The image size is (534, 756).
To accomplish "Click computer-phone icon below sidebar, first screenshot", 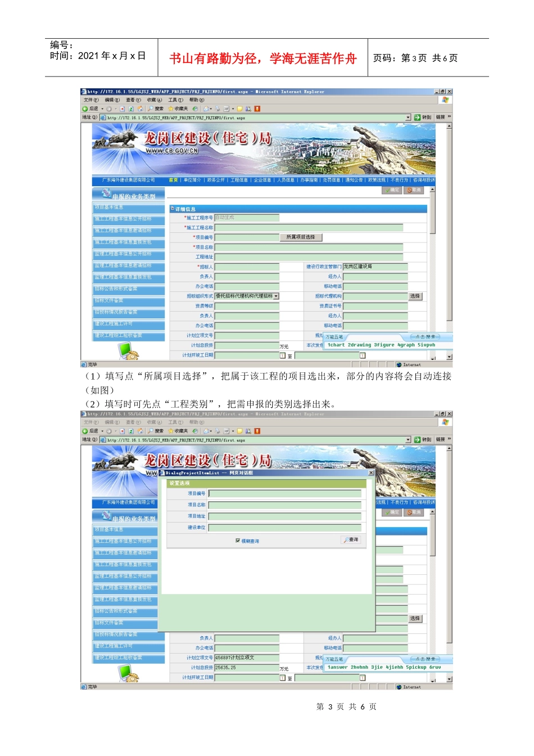I will click(128, 352).
